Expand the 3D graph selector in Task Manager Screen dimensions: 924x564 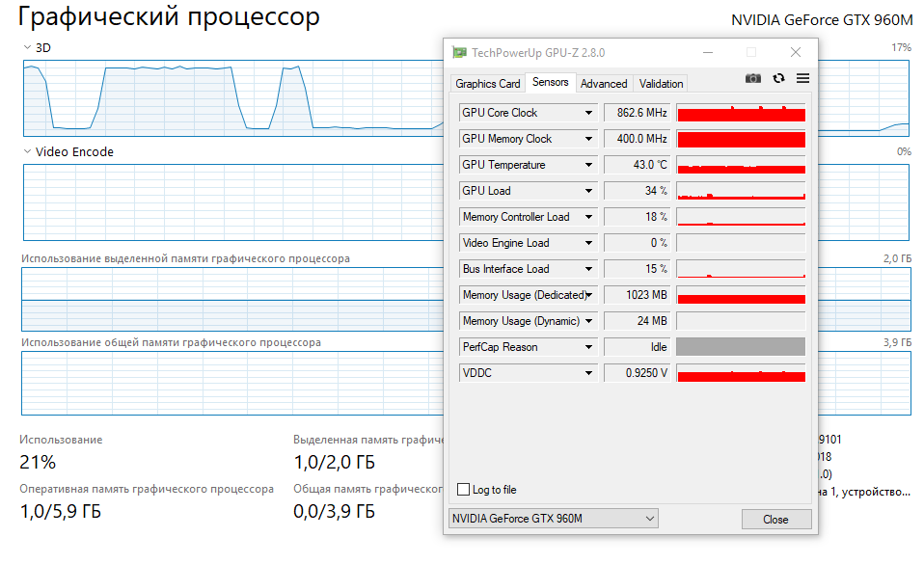(27, 47)
